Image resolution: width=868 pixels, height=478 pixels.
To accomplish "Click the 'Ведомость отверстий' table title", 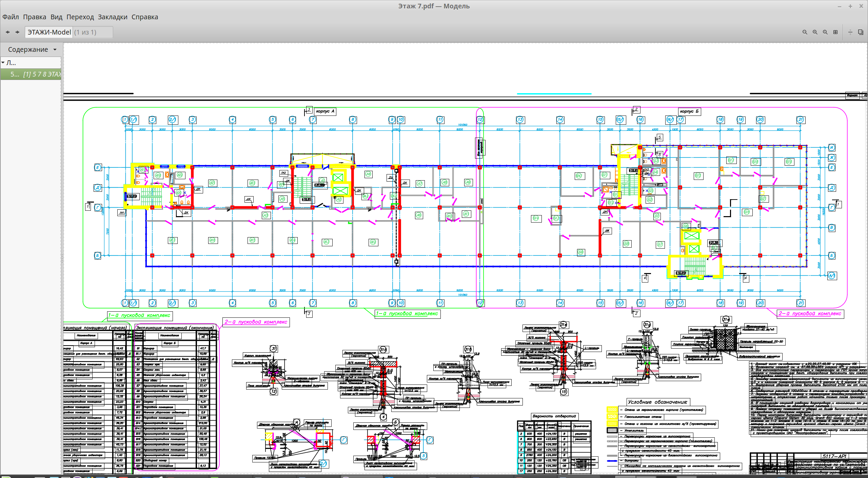I will tap(554, 416).
